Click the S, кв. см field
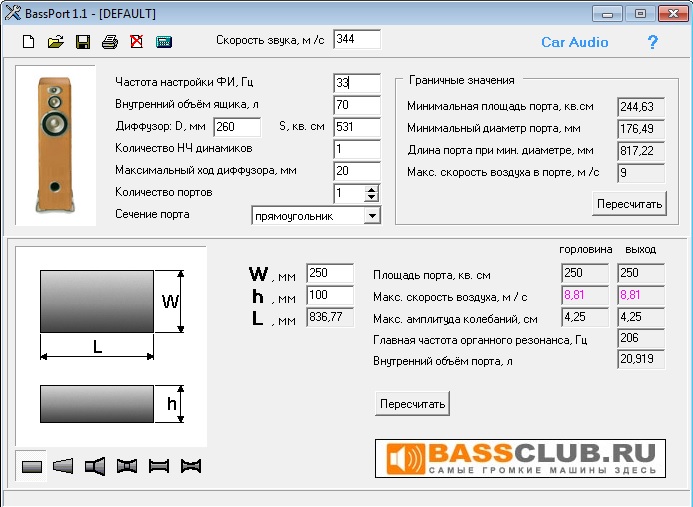This screenshot has width=693, height=507. 357,127
